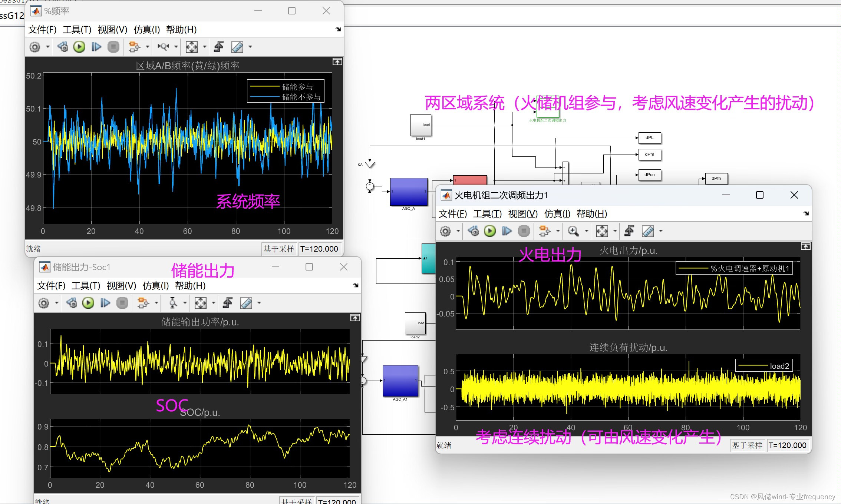Select zoom magnifier in 火电机组二次调频出力1 scope
Image resolution: width=841 pixels, height=504 pixels.
[x=573, y=232]
